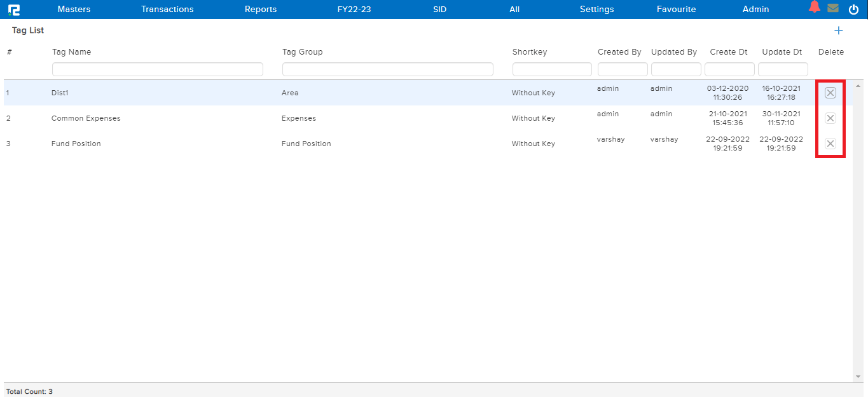868x397 pixels.
Task: Delete the Fund Position tag
Action: click(830, 144)
